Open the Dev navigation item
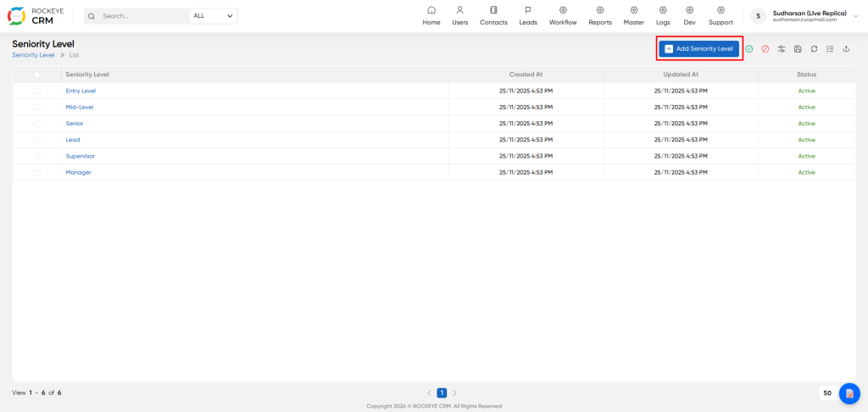Screen dimensions: 868x412 tap(689, 15)
